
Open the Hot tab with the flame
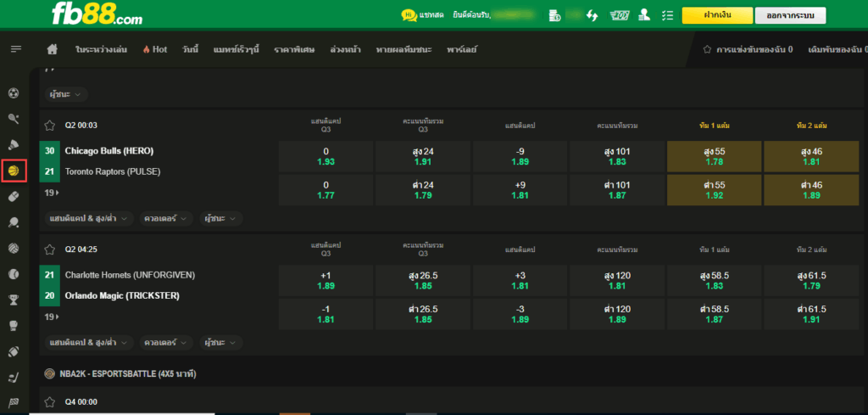155,49
